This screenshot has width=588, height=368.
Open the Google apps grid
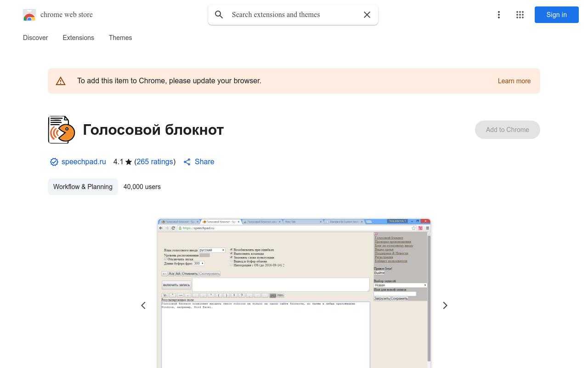click(x=520, y=15)
